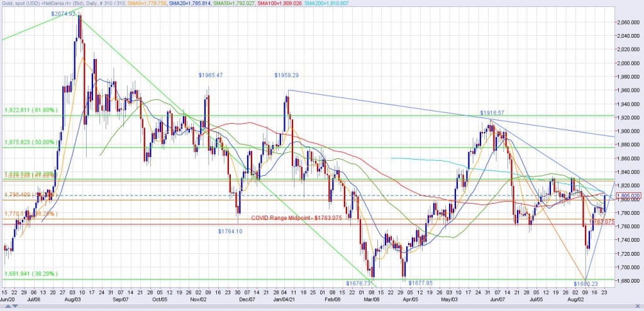Click the Jun/20 date axis label

[x=7, y=300]
